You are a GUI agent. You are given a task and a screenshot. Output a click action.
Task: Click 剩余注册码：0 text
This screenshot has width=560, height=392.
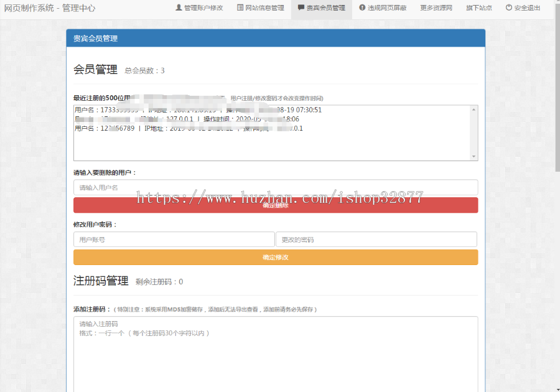coord(159,282)
